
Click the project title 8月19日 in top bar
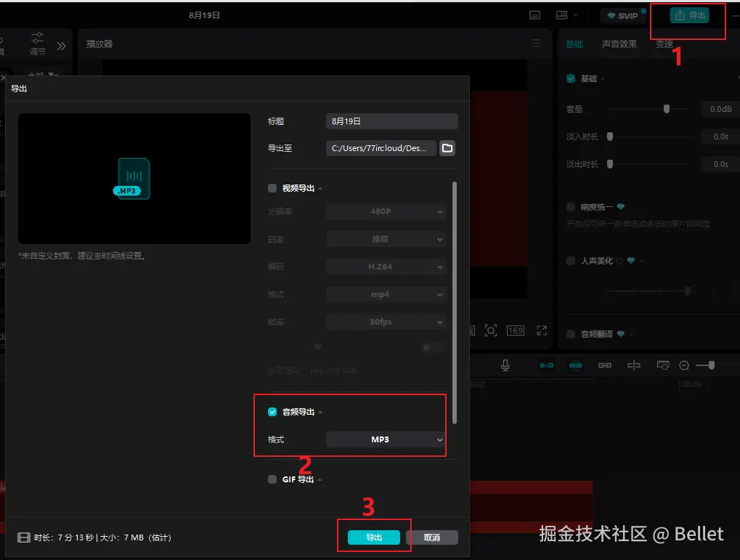tap(204, 15)
